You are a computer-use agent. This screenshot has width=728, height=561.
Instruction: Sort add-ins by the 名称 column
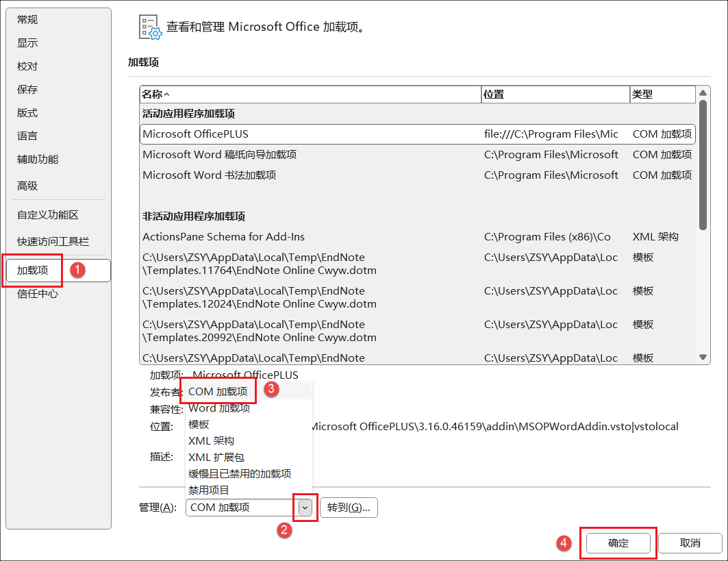pos(311,95)
